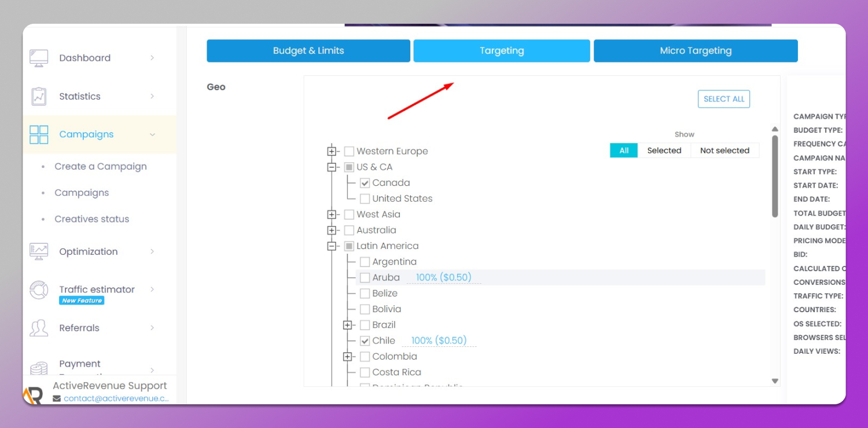This screenshot has height=428, width=868.
Task: Switch to the Micro Targeting tab
Action: coord(696,50)
